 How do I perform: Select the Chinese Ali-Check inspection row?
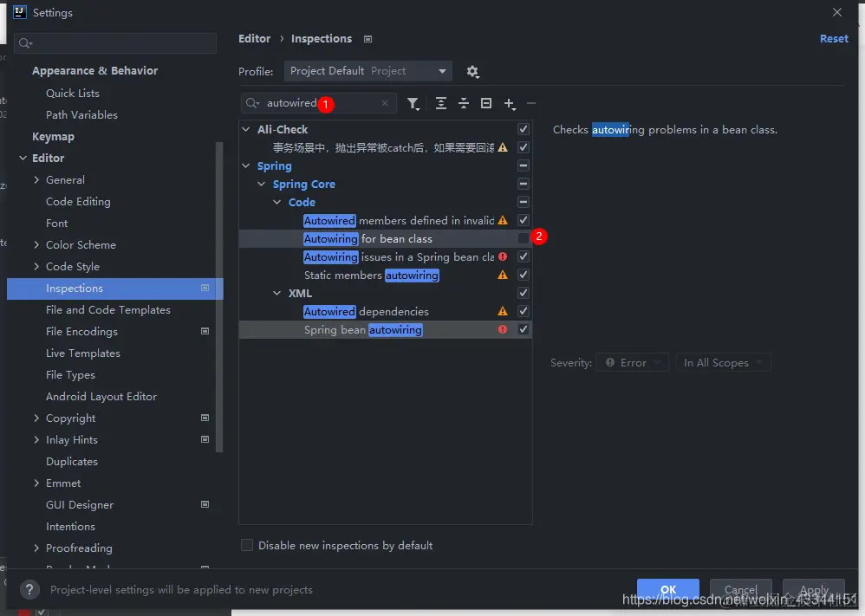pos(385,147)
